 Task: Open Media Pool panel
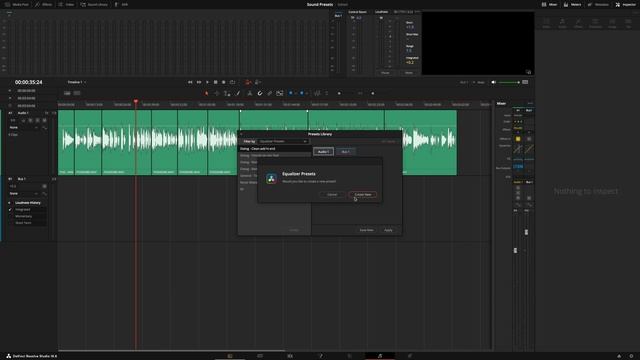(x=17, y=4)
